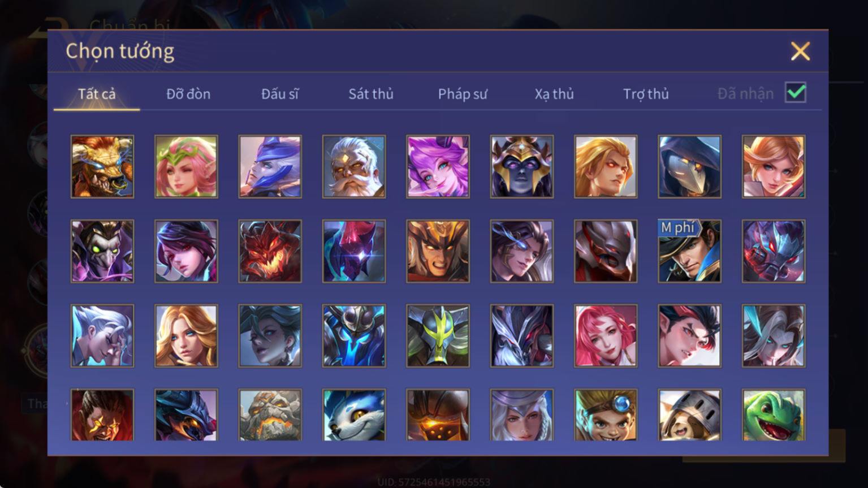Screen dimensions: 868x488
Task: Filter by the 'Pháp sư' tab
Action: (x=463, y=94)
